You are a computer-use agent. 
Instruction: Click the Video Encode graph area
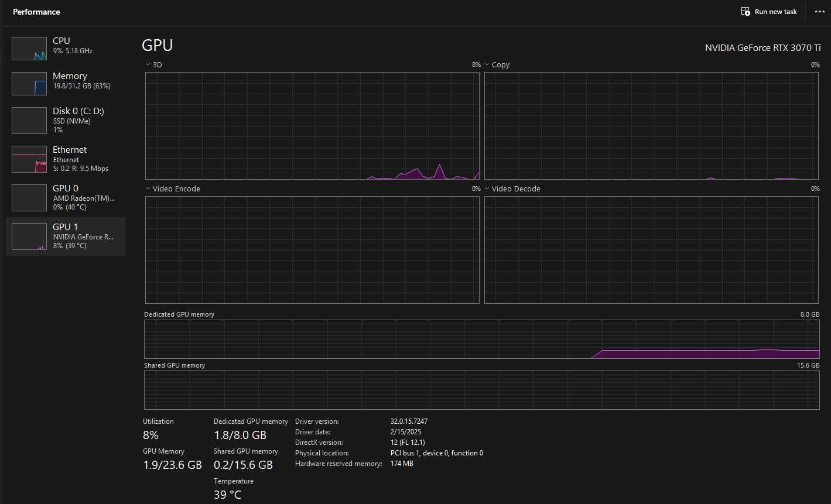pos(312,250)
